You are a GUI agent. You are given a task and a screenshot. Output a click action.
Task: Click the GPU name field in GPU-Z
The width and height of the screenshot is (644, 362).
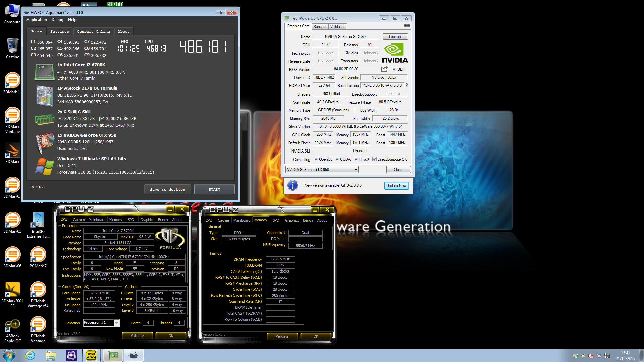346,37
